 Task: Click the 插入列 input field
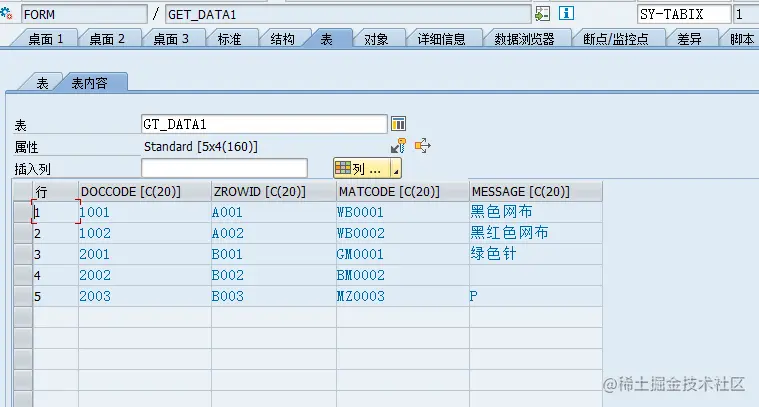(224, 168)
